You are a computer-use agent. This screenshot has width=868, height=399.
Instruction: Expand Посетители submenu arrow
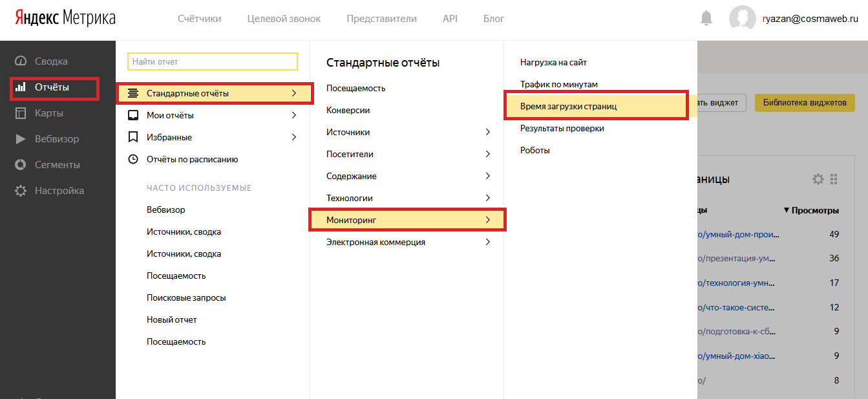[488, 154]
